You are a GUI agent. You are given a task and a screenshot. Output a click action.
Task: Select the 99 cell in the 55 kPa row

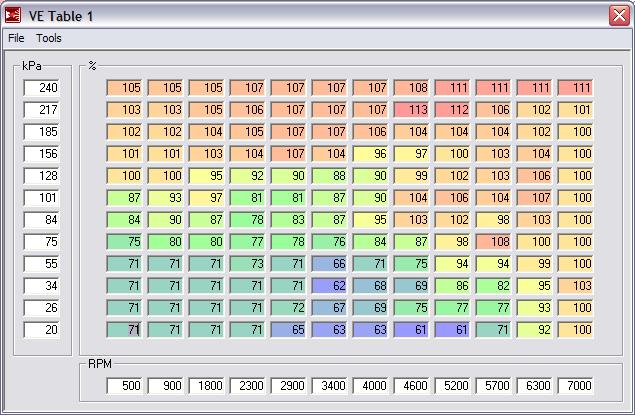point(535,264)
